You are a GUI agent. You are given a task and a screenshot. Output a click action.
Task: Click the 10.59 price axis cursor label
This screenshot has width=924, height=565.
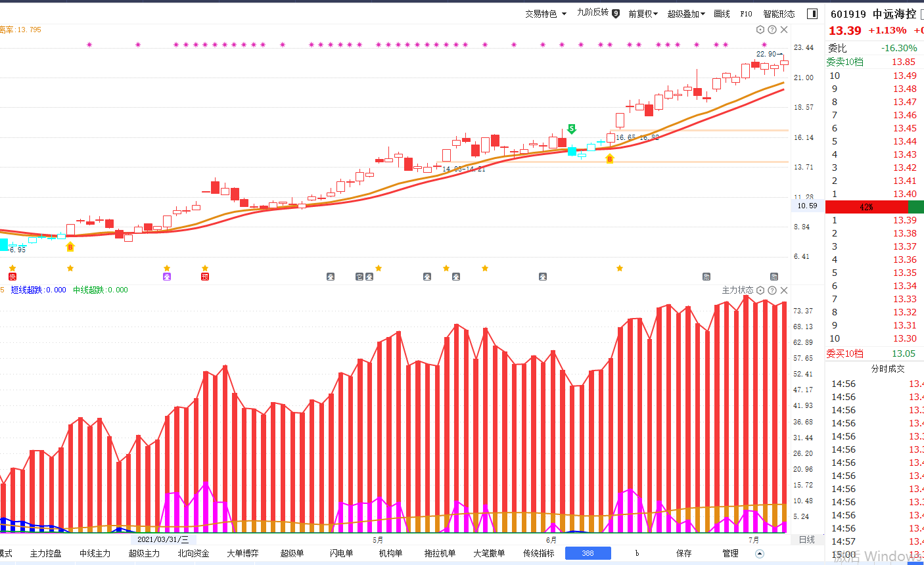click(x=807, y=206)
